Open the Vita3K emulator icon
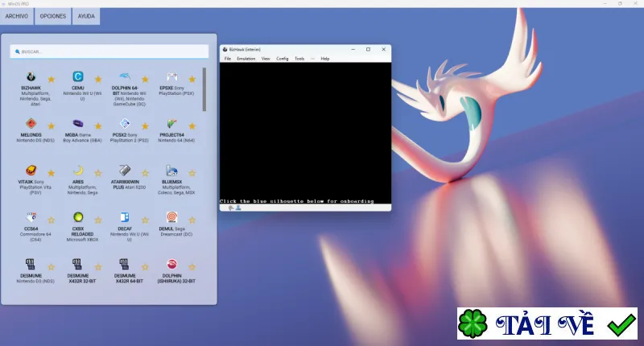Screen dimensions: 644x346 coord(31,171)
